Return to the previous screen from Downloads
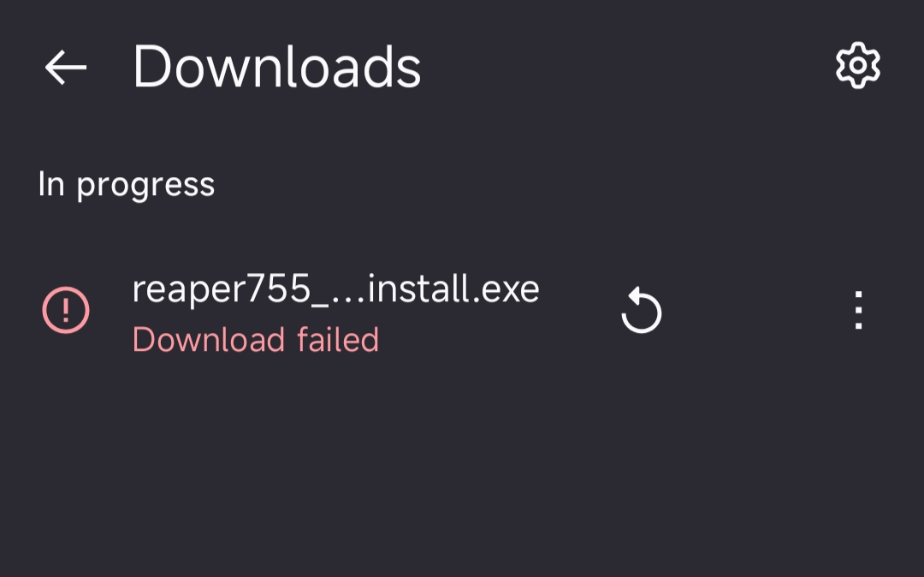 pos(66,67)
